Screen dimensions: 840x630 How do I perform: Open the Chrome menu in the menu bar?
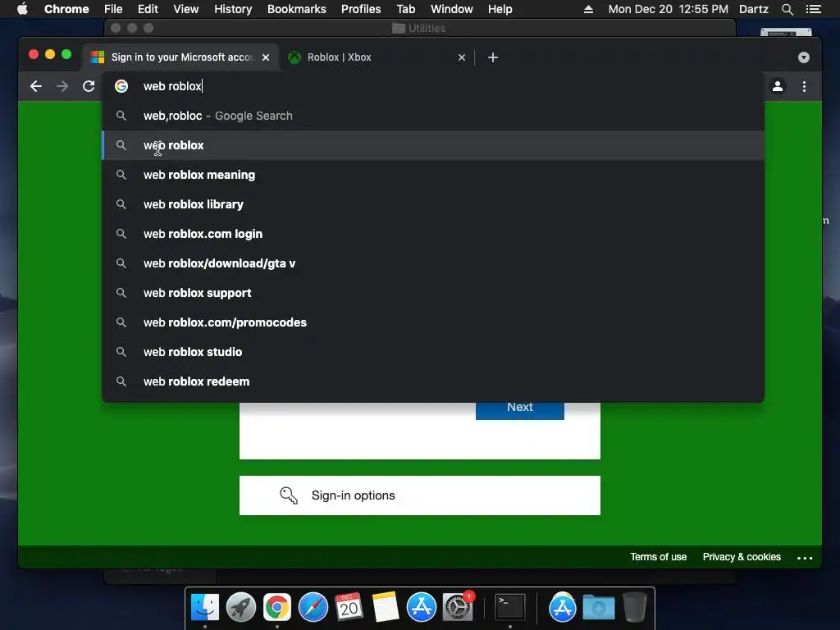click(x=66, y=9)
